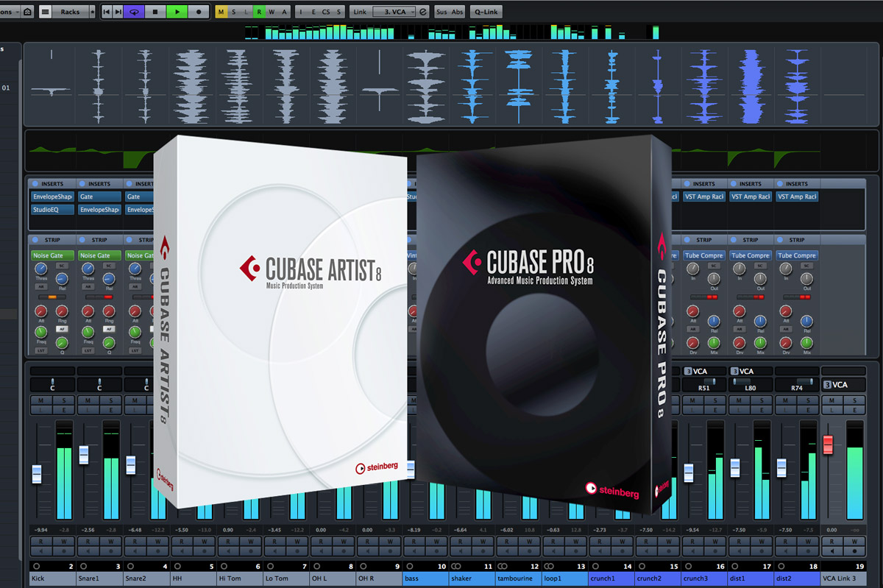Viewport: 883px width, 588px height.
Task: Select the tambourine channel name field
Action: [519, 578]
